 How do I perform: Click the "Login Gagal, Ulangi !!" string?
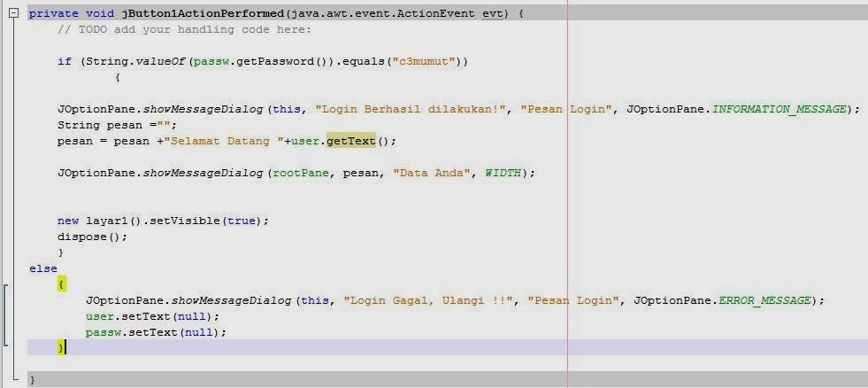429,300
